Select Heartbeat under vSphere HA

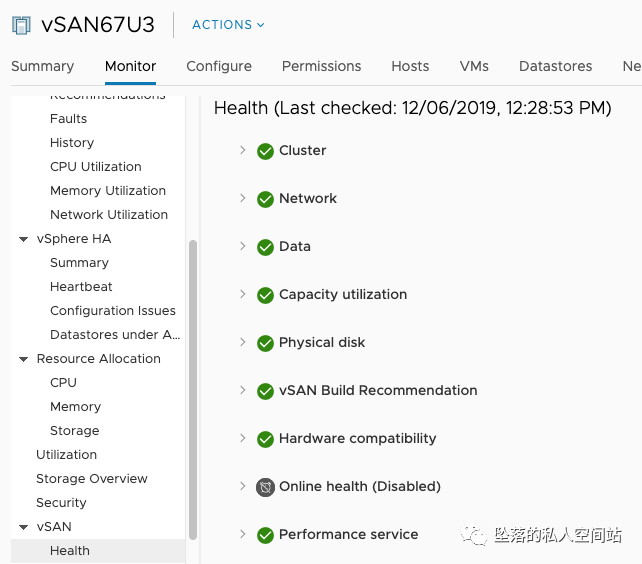81,287
